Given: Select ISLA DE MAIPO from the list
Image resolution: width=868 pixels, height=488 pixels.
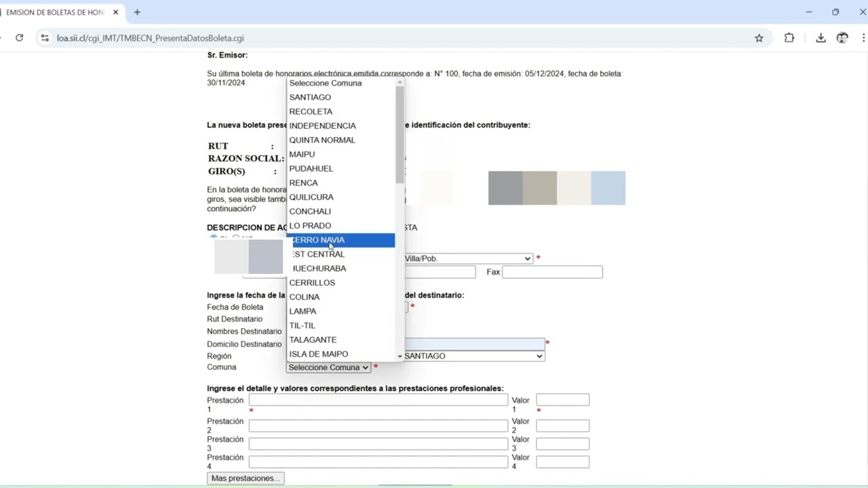Looking at the screenshot, I should click(x=341, y=354).
